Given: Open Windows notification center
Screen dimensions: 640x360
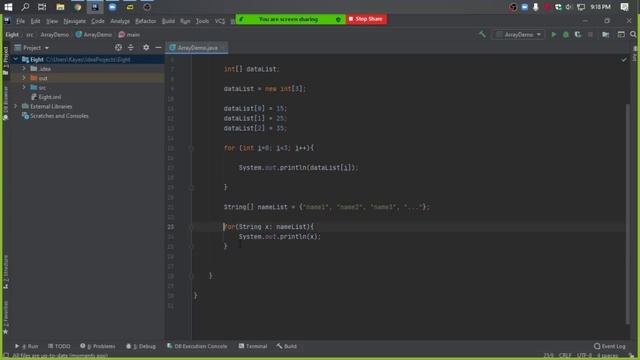Looking at the screenshot, I should tap(624, 7).
